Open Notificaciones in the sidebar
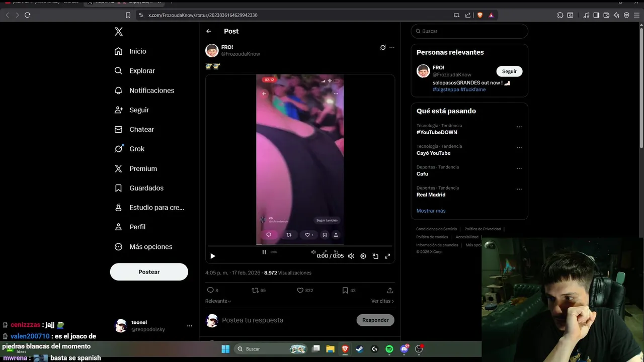The image size is (644, 362). pyautogui.click(x=144, y=90)
